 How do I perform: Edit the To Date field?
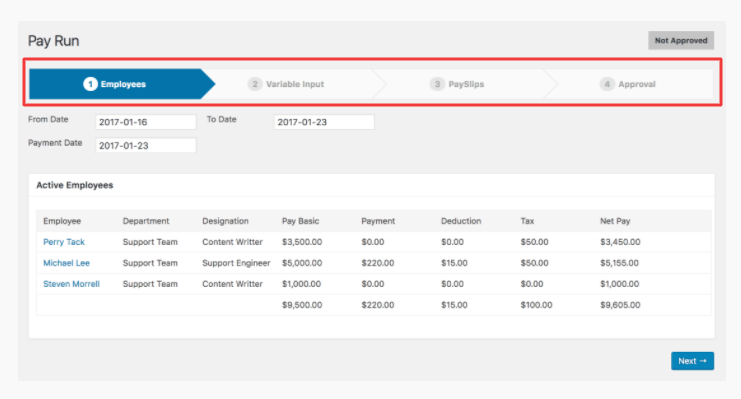324,122
